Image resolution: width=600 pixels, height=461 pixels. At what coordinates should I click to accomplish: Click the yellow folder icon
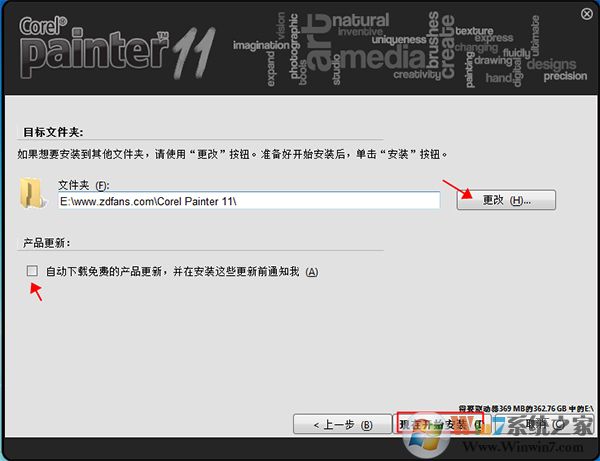[x=32, y=193]
